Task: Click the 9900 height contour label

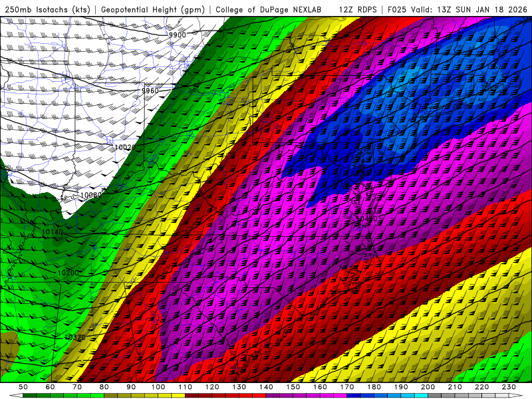Action: (x=178, y=35)
